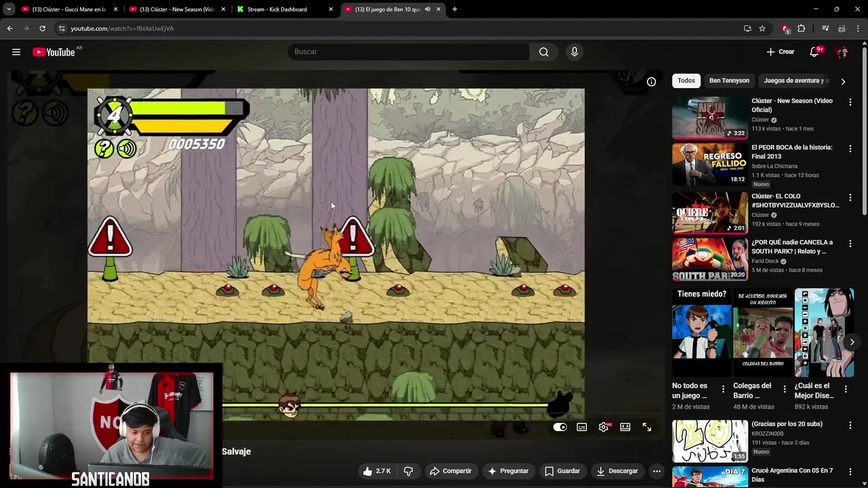Click Compartir share button

pyautogui.click(x=451, y=471)
